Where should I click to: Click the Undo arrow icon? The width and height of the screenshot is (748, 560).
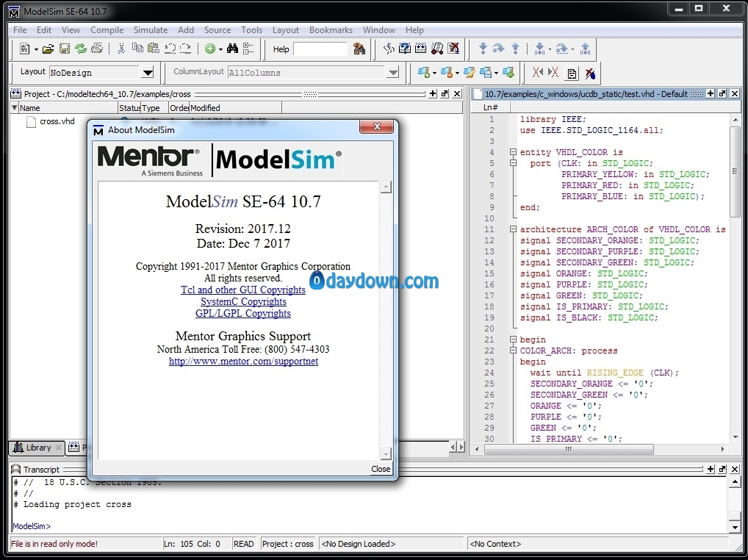(170, 49)
